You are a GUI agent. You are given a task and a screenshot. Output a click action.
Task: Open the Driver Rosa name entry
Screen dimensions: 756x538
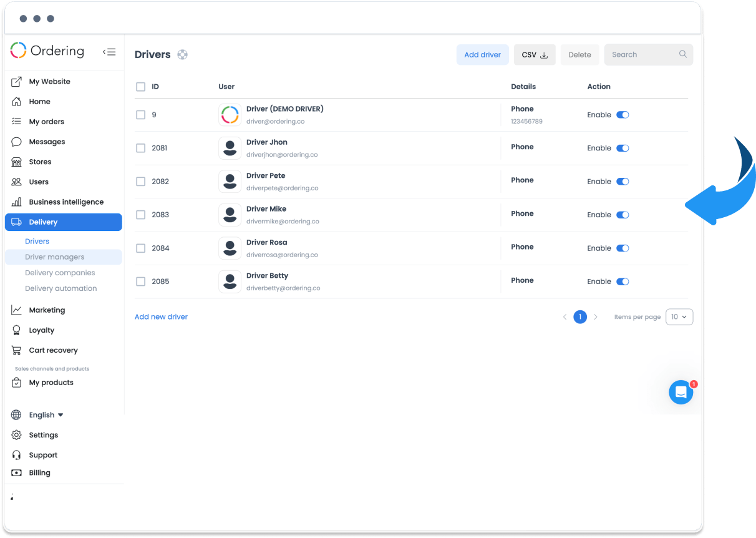click(266, 242)
